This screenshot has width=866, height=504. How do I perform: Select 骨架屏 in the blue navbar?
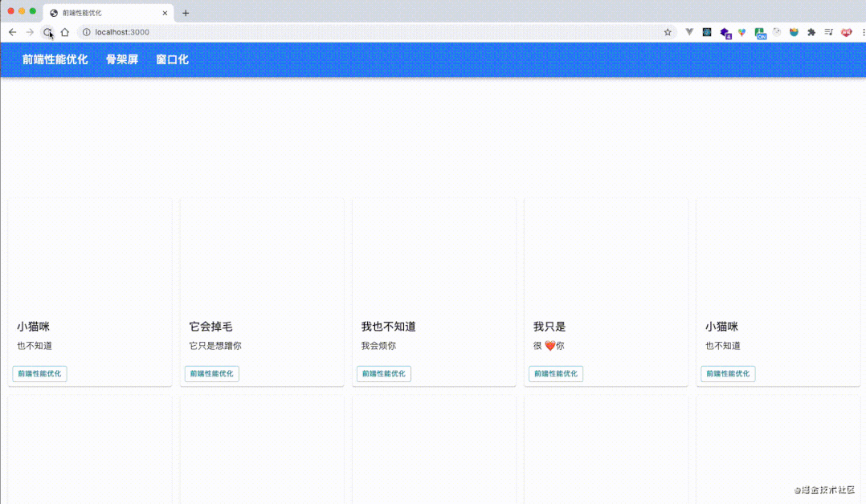pyautogui.click(x=122, y=59)
